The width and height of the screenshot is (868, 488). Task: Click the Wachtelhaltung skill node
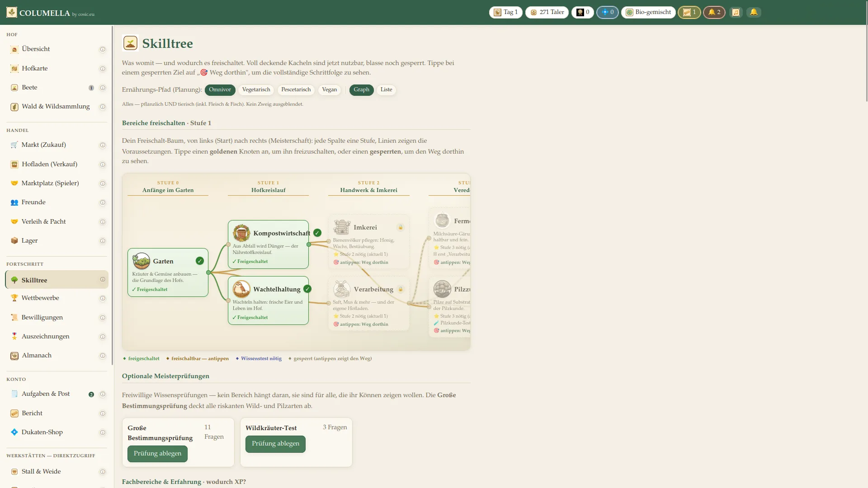[268, 300]
